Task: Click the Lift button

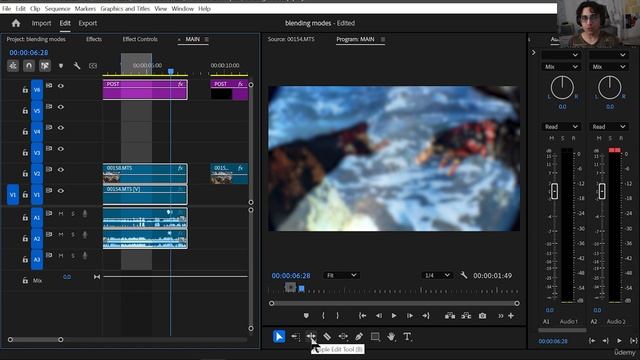Action: click(450, 316)
